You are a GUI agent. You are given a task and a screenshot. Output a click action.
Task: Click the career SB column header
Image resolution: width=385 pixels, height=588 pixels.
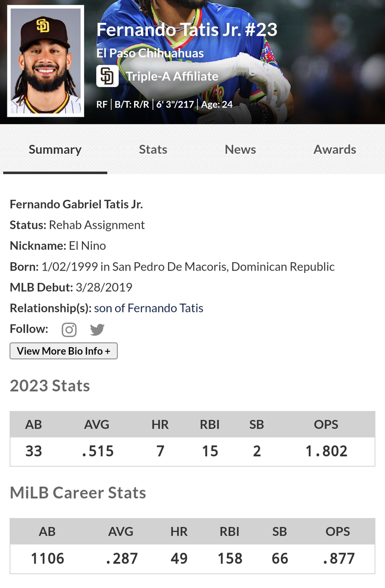pos(279,531)
